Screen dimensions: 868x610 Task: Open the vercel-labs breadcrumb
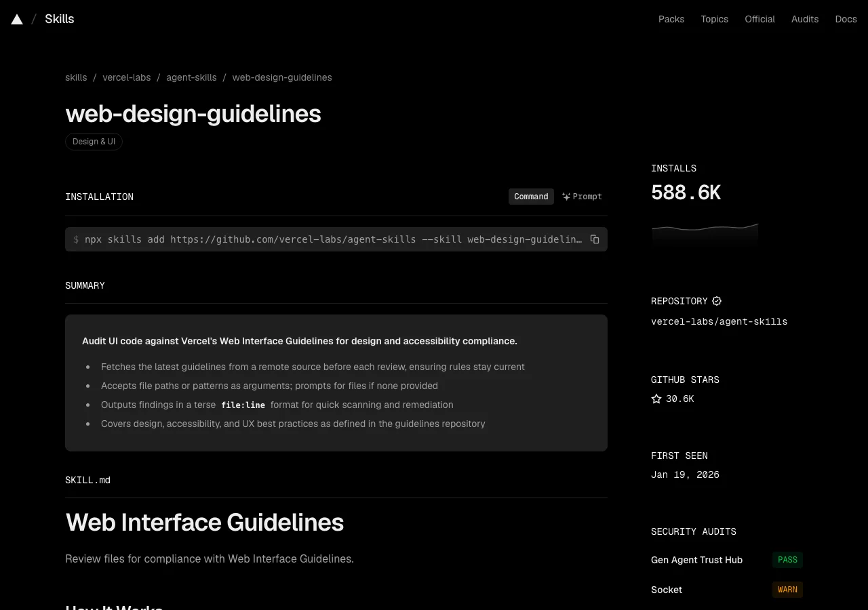point(127,77)
